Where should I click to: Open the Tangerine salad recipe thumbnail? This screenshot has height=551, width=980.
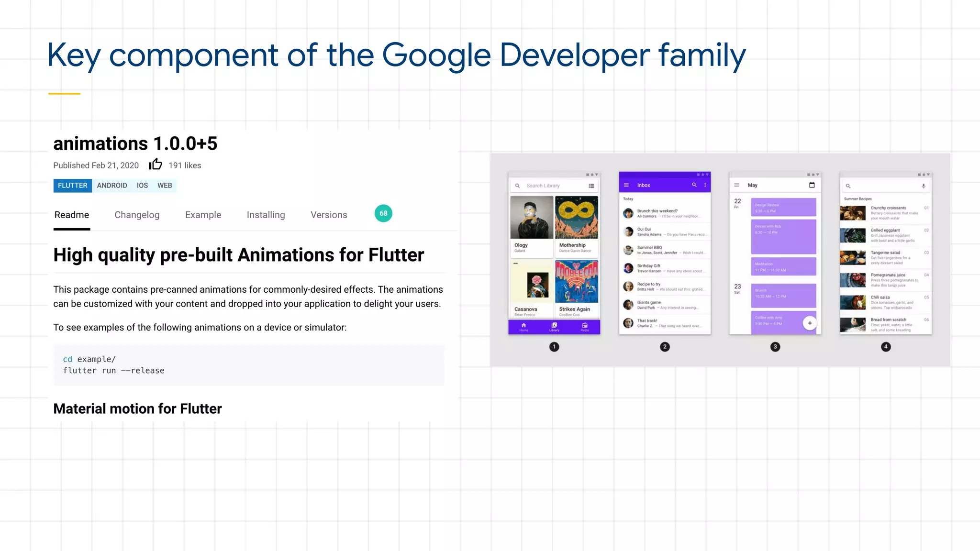click(853, 258)
